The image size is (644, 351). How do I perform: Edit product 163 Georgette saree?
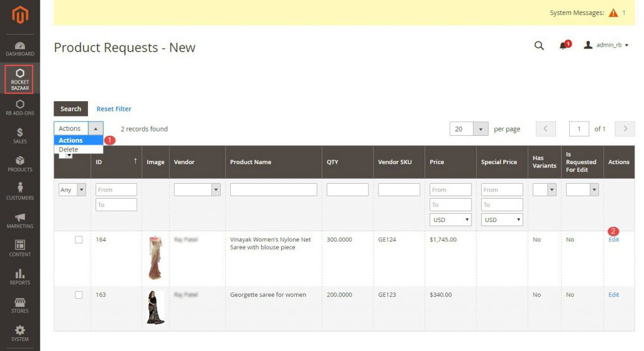613,294
